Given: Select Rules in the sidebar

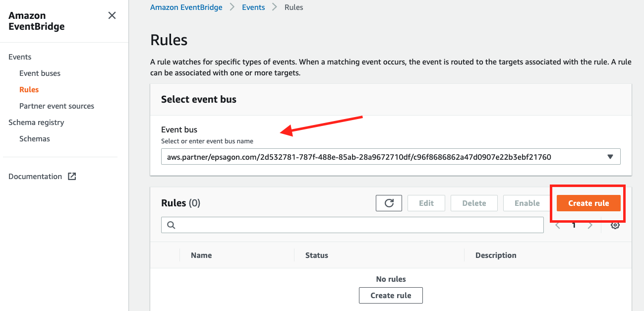Looking at the screenshot, I should point(29,90).
